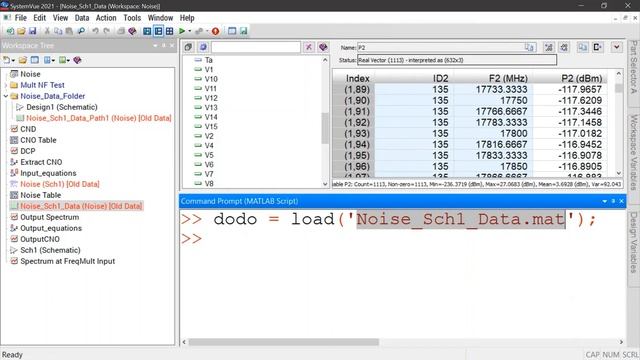Select Noise_Sch1_Data_Path1 (Noise) item

(x=98, y=118)
